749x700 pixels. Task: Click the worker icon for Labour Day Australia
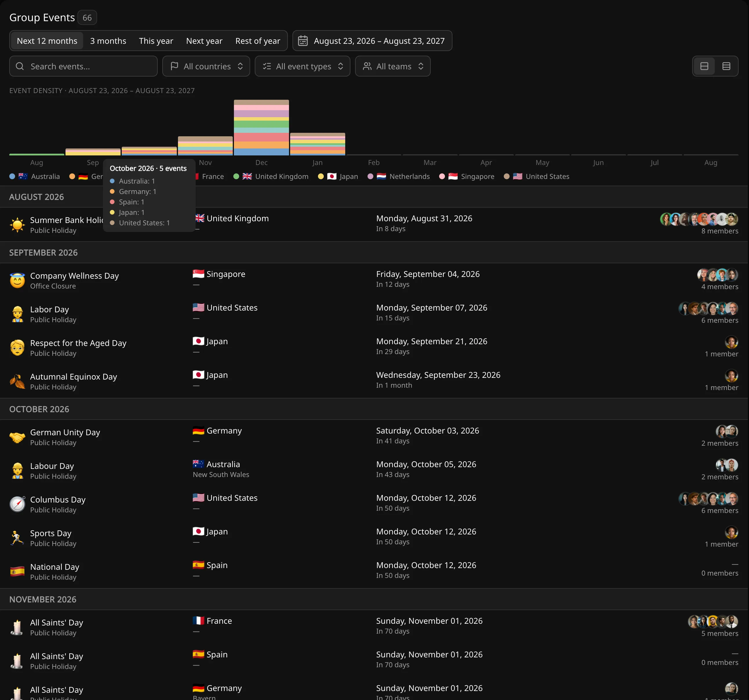point(17,471)
